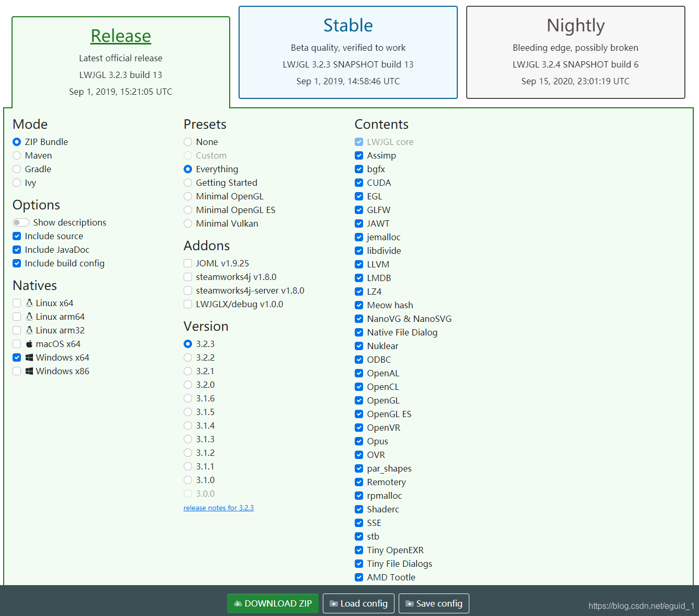
Task: Click the penguin icon beside Linux arm32
Action: 29,330
